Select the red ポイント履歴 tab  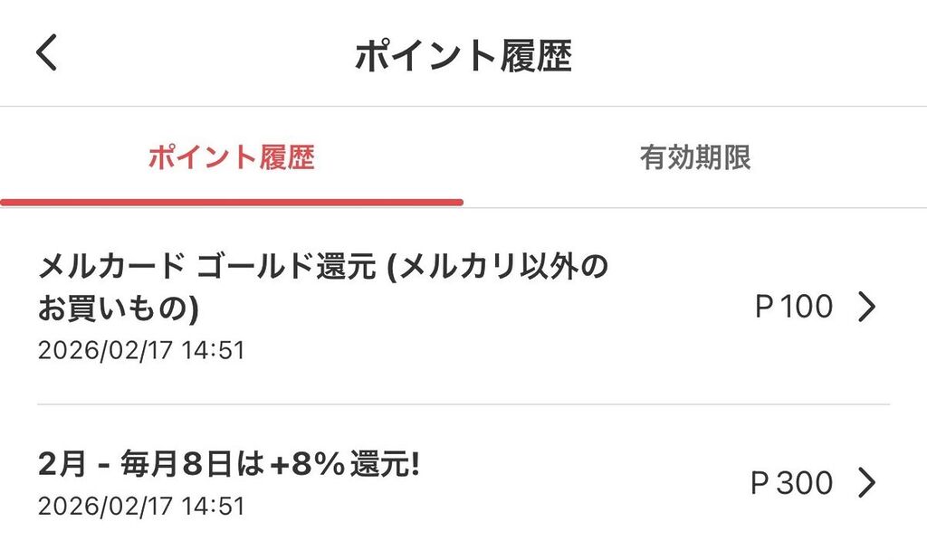[231, 158]
